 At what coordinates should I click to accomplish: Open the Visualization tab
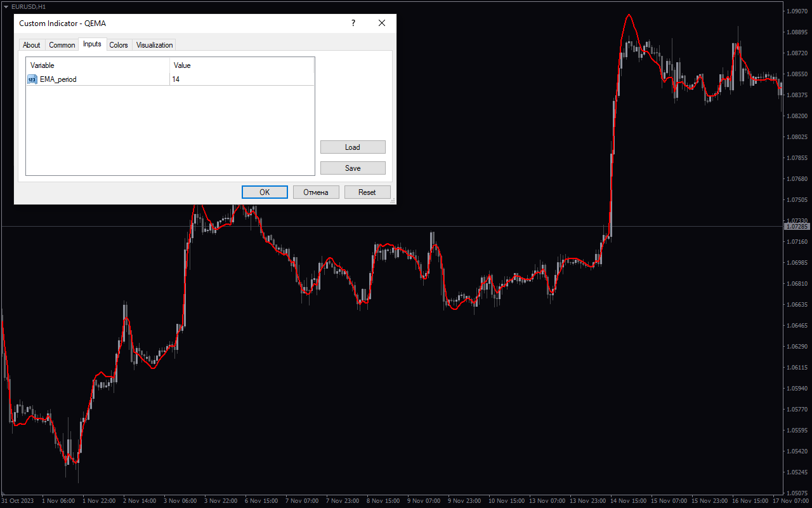click(x=154, y=45)
